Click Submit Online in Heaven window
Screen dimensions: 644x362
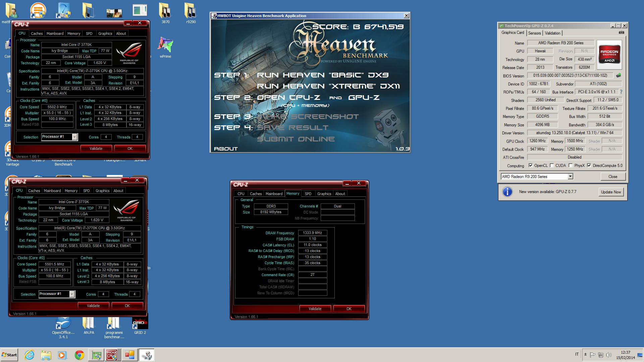click(x=296, y=139)
